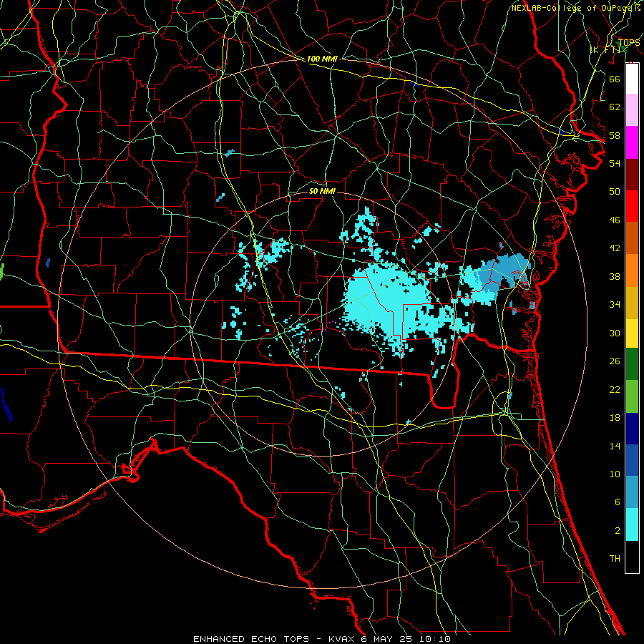This screenshot has width=644, height=644.
Task: Click the TH threshold label
Action: [615, 559]
